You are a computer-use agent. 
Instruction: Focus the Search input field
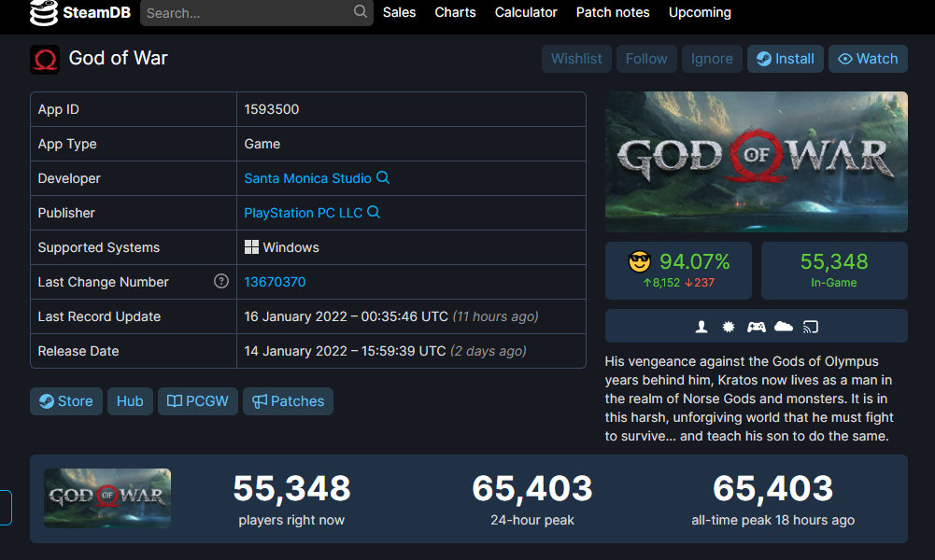click(257, 12)
